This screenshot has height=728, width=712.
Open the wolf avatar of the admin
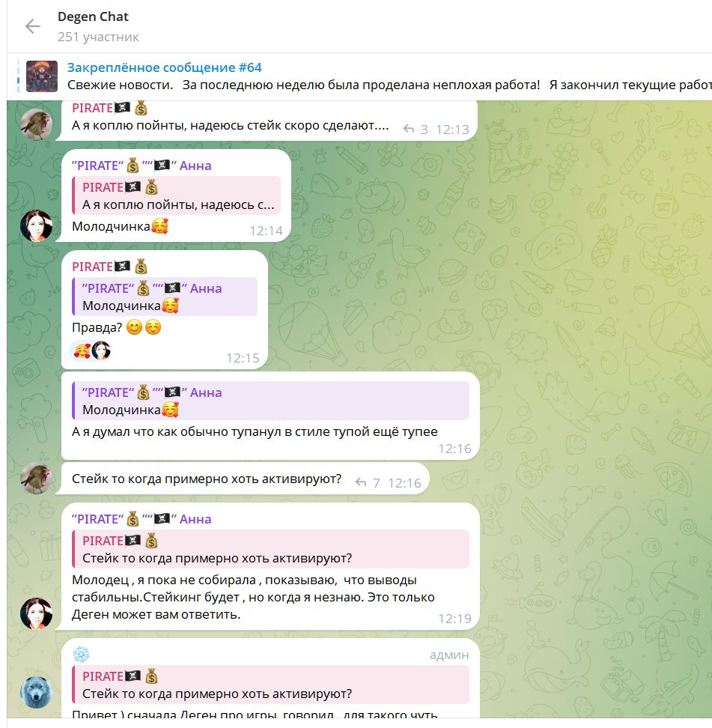tap(36, 692)
